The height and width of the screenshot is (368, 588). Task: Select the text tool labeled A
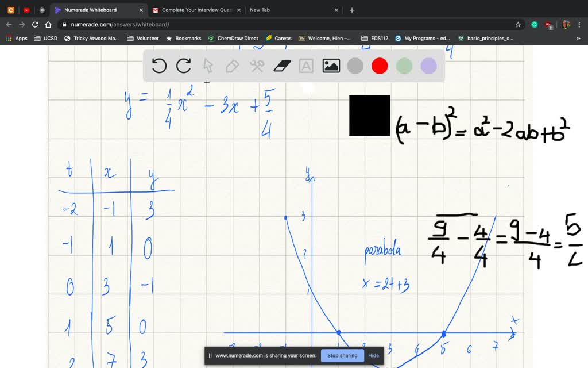(305, 66)
